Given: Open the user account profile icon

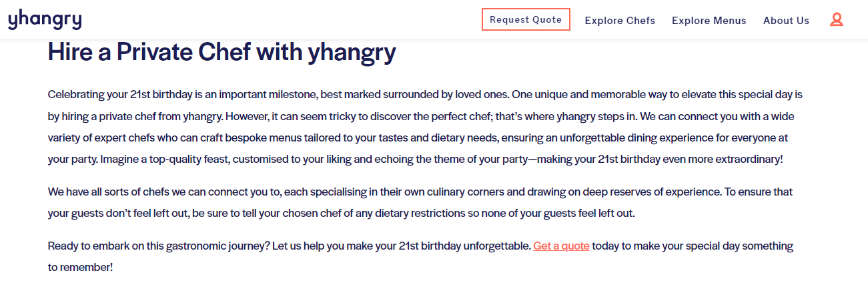Looking at the screenshot, I should [836, 20].
